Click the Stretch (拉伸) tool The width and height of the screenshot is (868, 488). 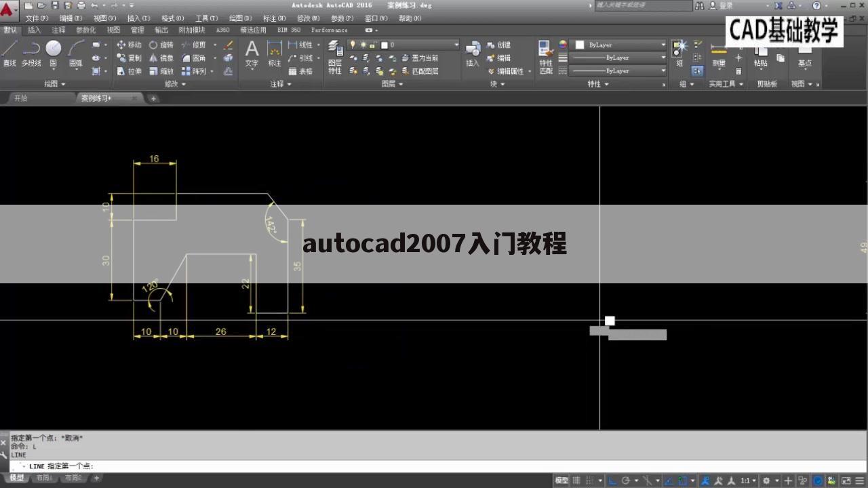[x=129, y=70]
